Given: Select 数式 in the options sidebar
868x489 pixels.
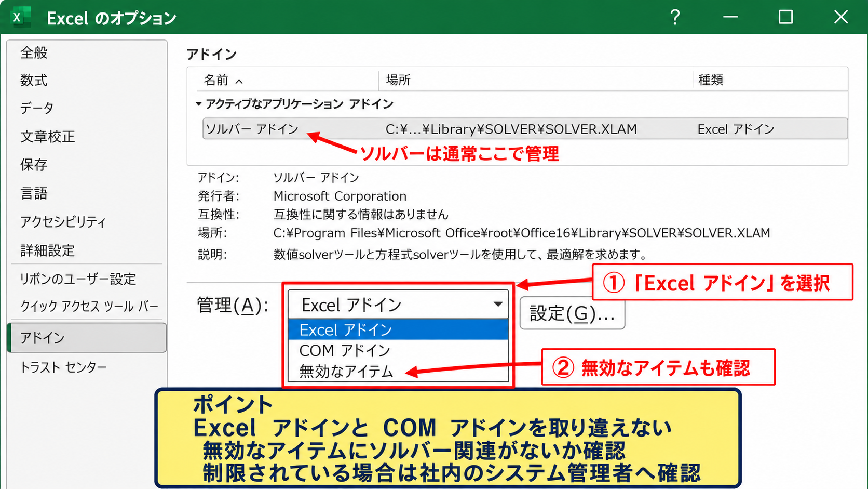Looking at the screenshot, I should 34,80.
